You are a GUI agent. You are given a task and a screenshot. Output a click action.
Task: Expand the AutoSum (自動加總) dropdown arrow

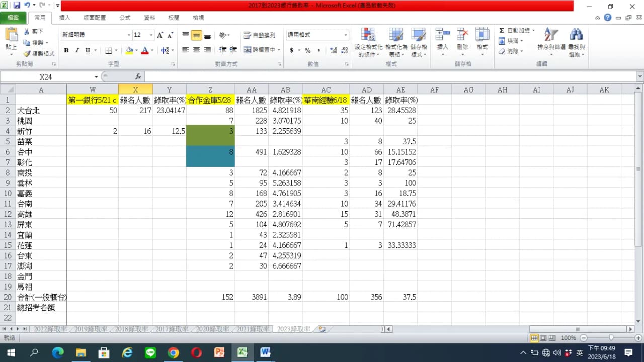533,31
